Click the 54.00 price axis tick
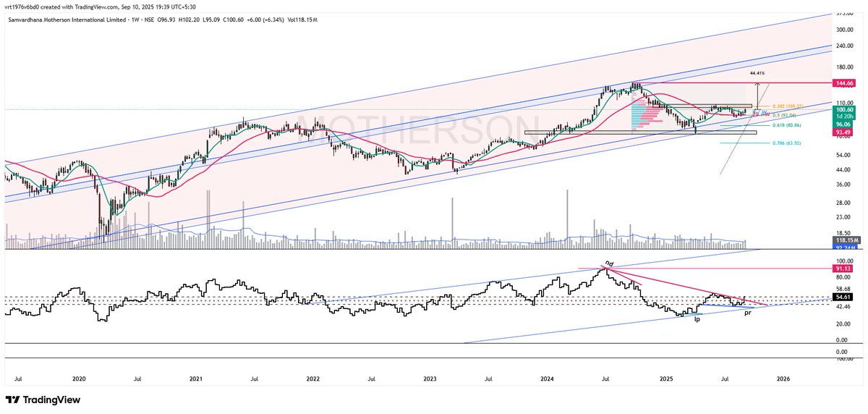Screen dimensions: 868x414 click(x=843, y=155)
